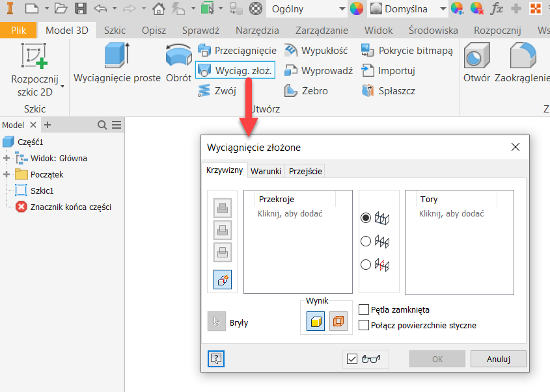Viewport: 550px width, 392px height.
Task: Expand the Początek folder node
Action: 7,174
